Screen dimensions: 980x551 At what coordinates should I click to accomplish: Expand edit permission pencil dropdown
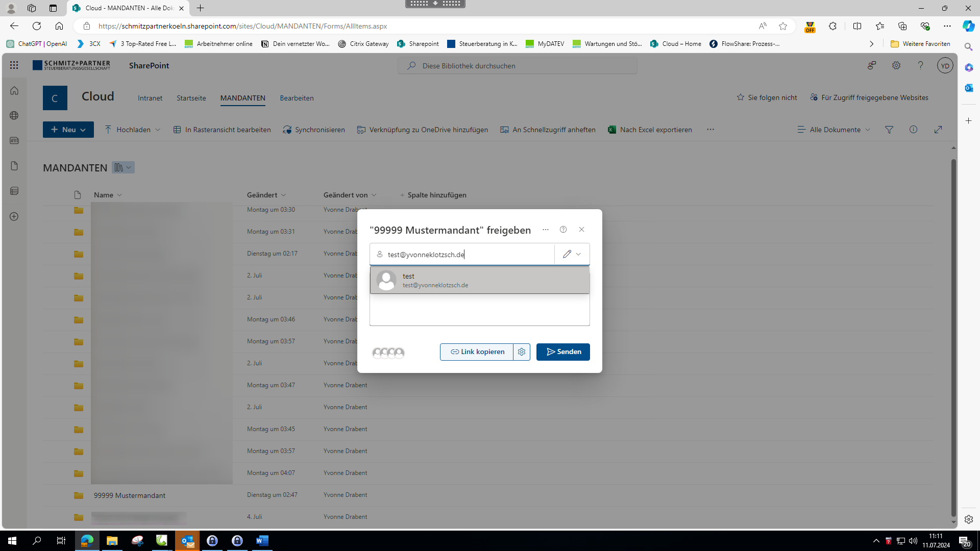point(572,254)
